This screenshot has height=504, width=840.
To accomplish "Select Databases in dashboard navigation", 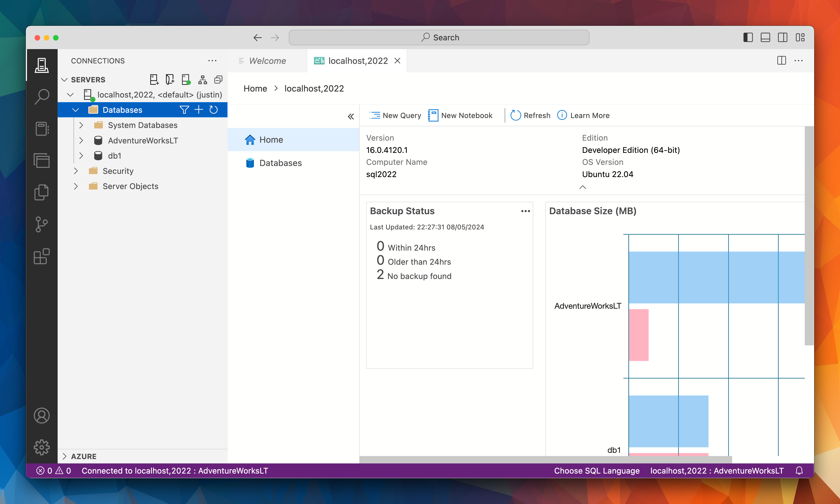I will coord(293,163).
